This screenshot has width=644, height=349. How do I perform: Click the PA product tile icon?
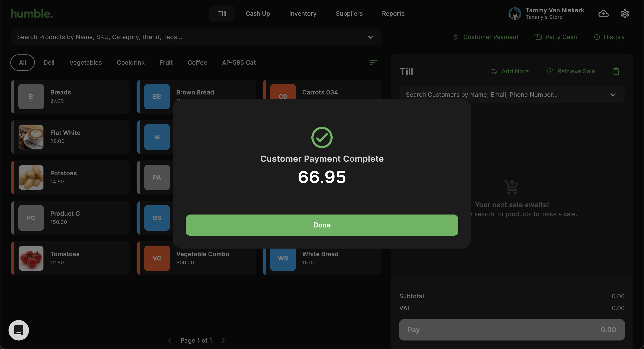157,177
